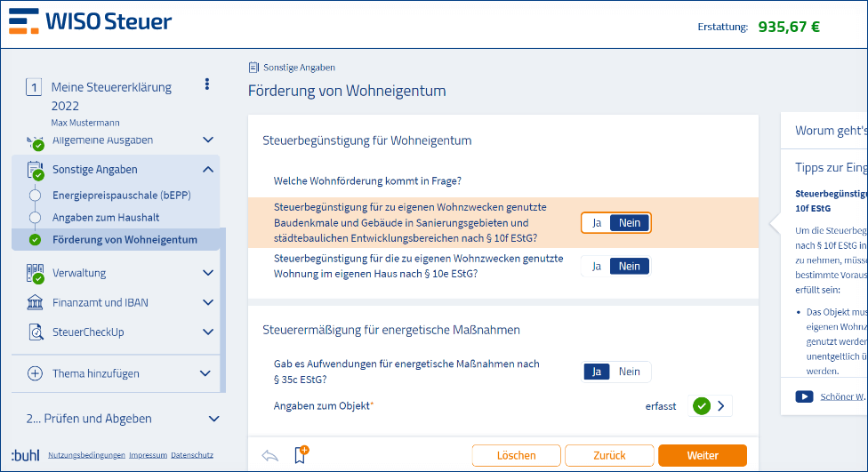Click the undo arrow icon in bottom bar
This screenshot has height=472, width=868.
pos(270,456)
